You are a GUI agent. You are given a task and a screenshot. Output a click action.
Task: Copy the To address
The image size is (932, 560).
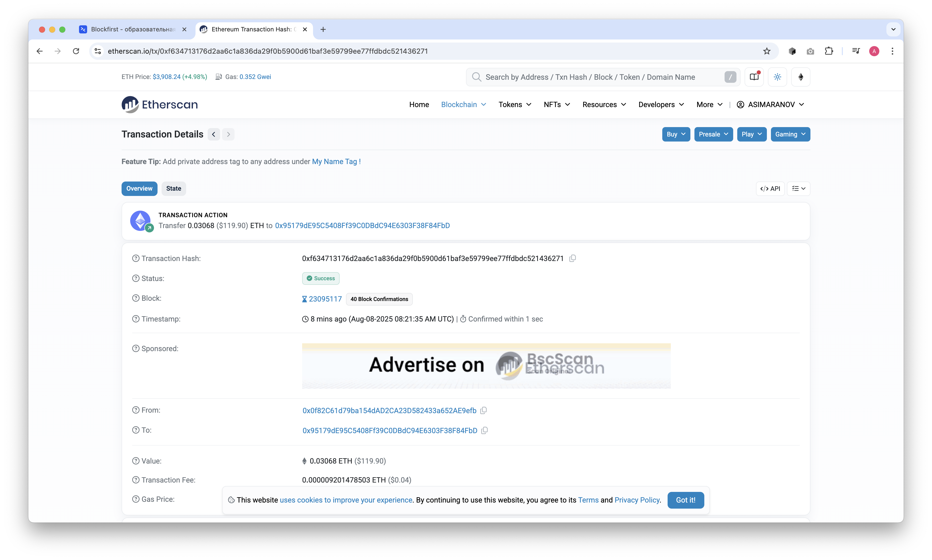pyautogui.click(x=485, y=431)
